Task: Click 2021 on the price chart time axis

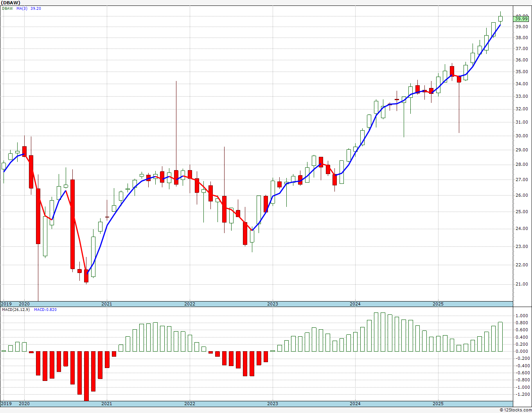Action: [107, 304]
